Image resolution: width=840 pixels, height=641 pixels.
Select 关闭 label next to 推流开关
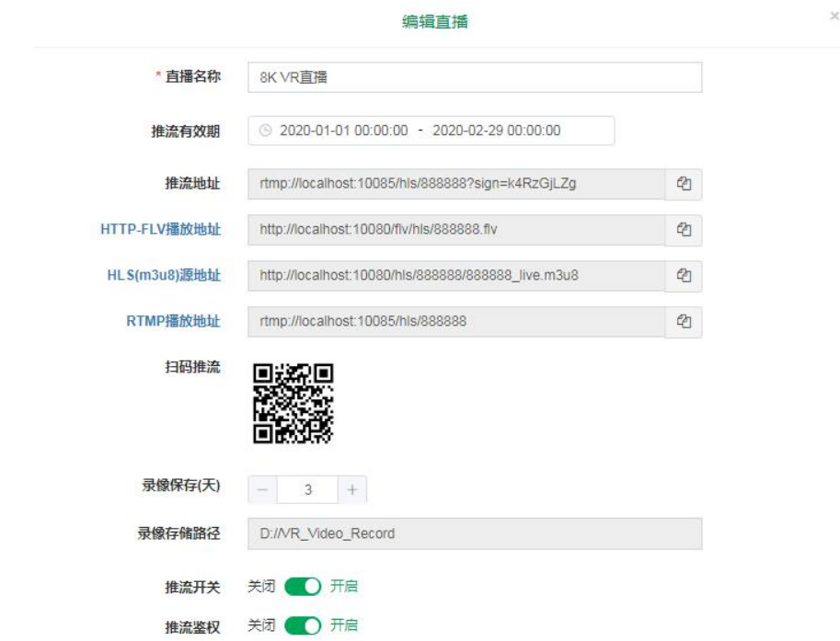[x=261, y=586]
